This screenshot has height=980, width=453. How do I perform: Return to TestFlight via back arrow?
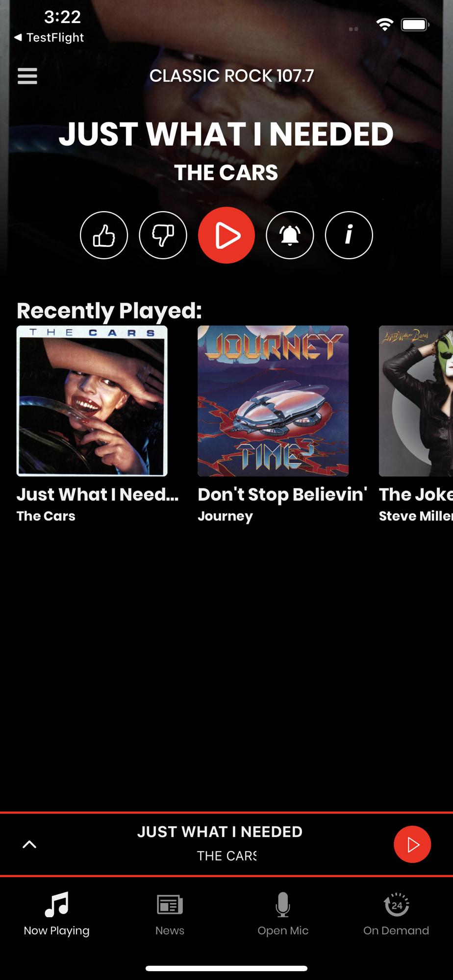(x=49, y=37)
